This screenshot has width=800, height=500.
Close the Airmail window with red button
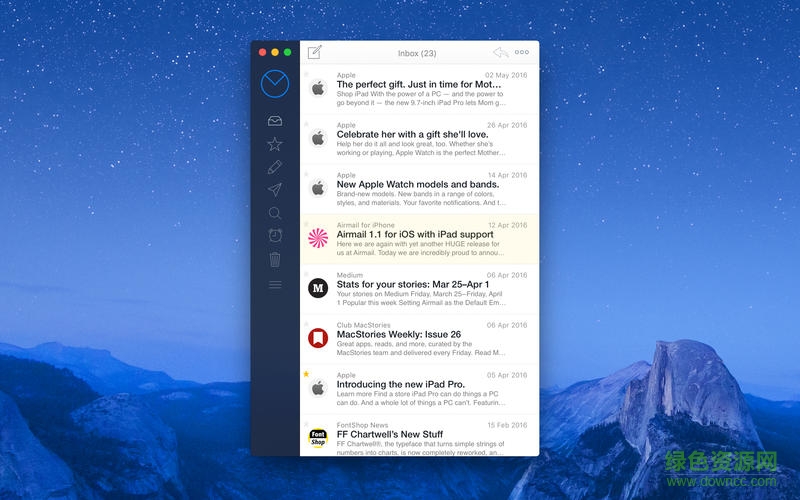pos(262,52)
